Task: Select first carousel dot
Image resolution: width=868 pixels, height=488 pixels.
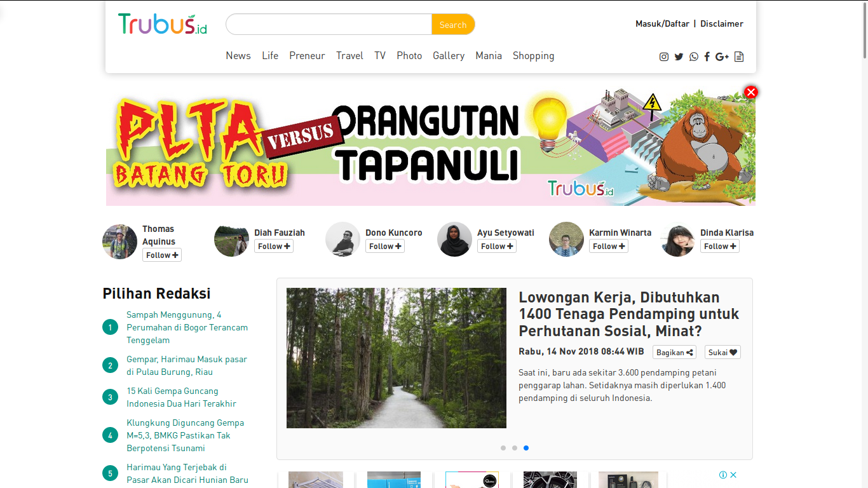Action: coord(503,448)
